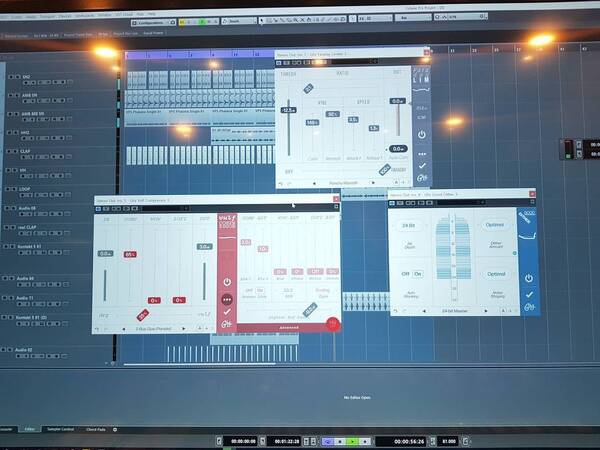This screenshot has height=450, width=600.
Task: Select next preset arrow in the dither plugin
Action: pyautogui.click(x=486, y=311)
